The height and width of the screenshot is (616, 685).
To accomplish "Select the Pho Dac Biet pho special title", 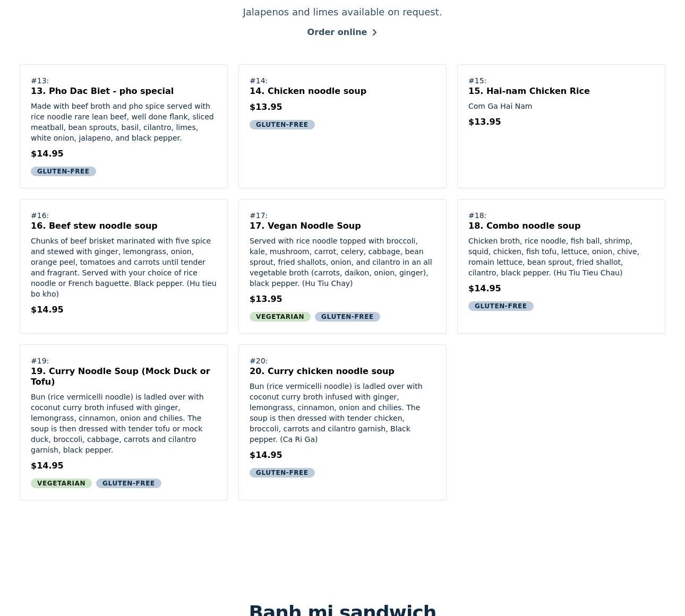I will click(x=102, y=91).
